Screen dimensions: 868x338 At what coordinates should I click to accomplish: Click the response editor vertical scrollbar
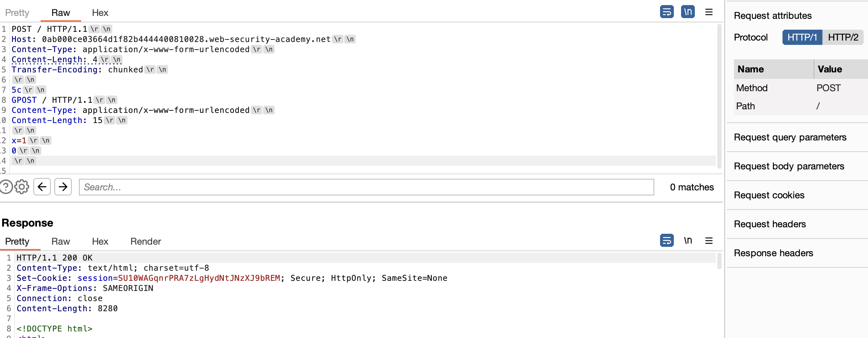click(719, 261)
